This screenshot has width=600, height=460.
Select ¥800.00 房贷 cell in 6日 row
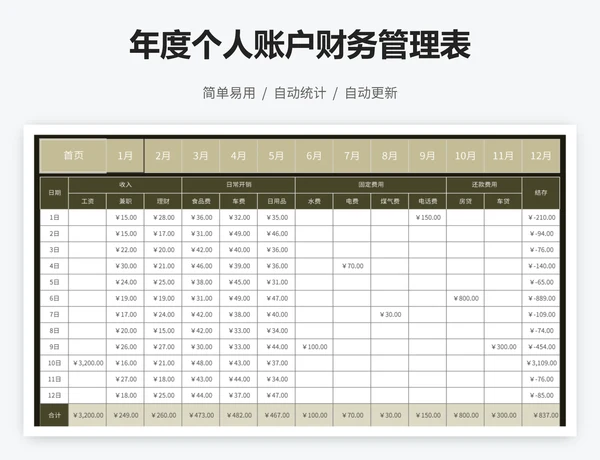[x=465, y=298]
